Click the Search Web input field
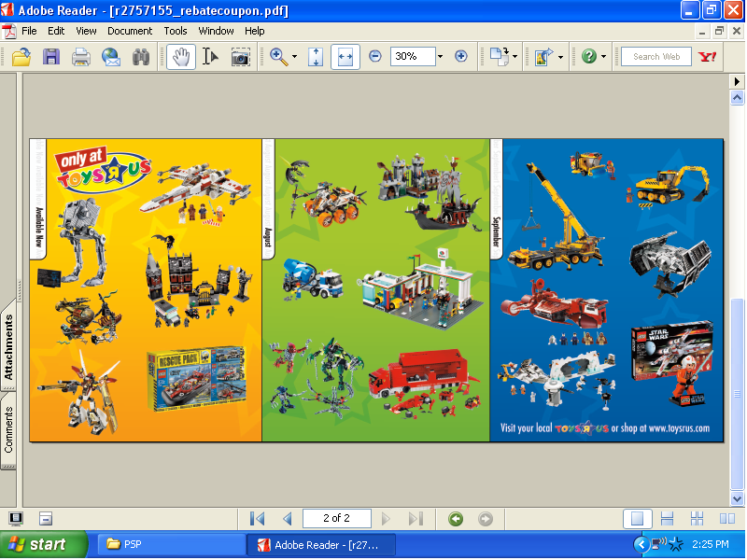Screen dimensions: 747x560 click(656, 56)
